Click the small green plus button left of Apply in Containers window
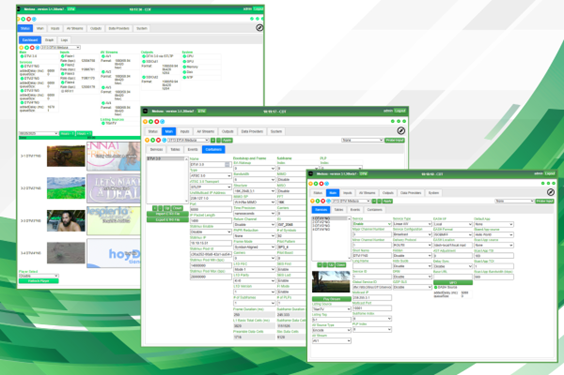Image resolution: width=564 pixels, height=375 pixels. [213, 140]
